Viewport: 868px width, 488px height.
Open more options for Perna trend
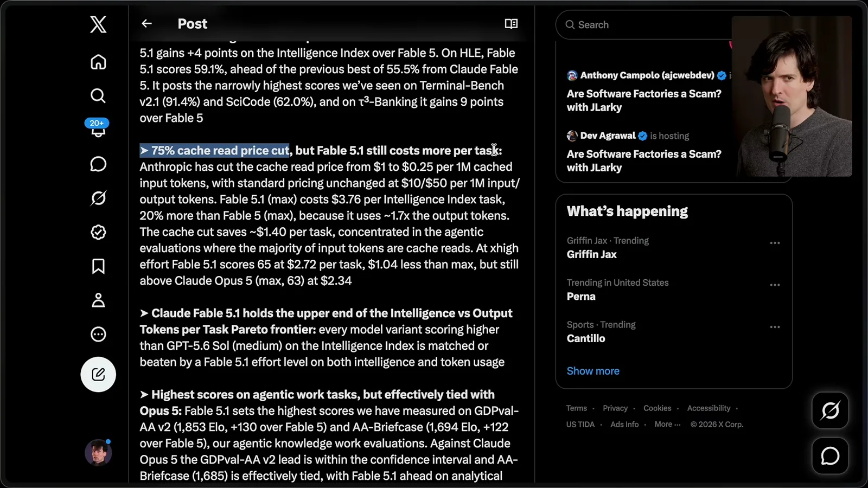pyautogui.click(x=775, y=285)
